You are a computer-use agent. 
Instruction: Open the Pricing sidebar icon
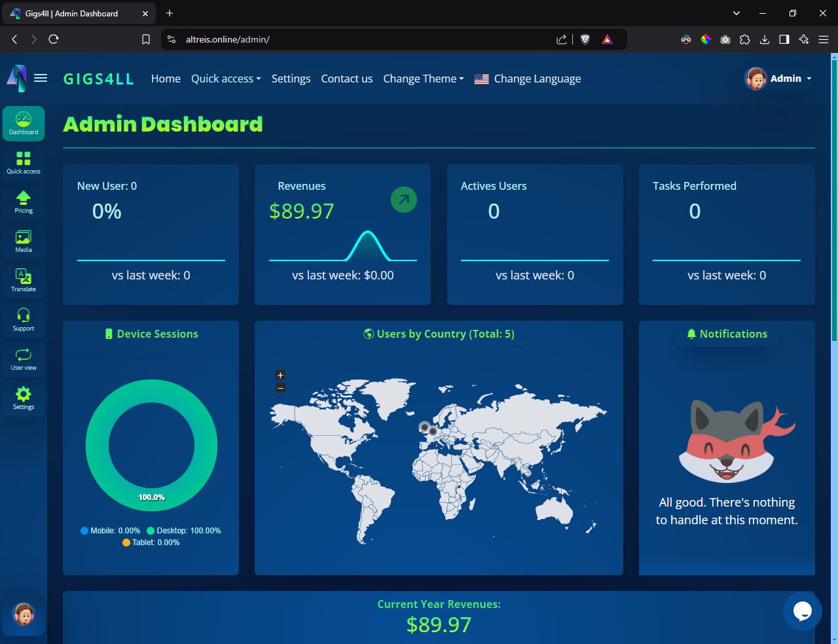(x=24, y=202)
